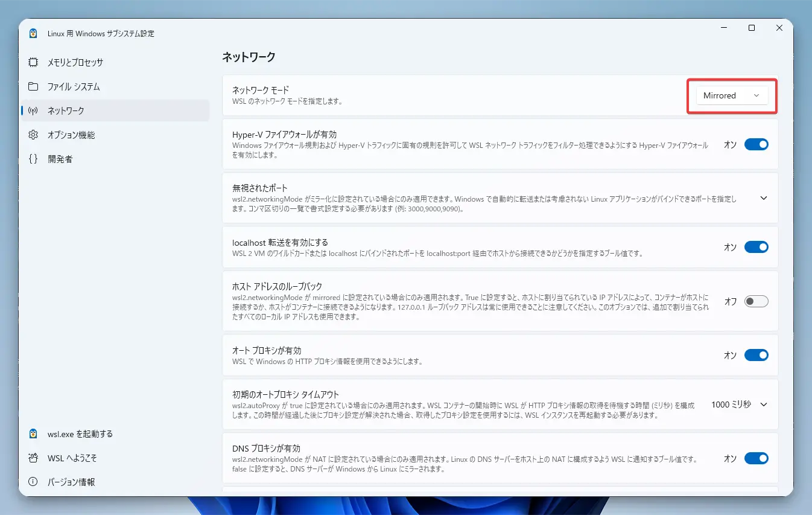Toggle the オート プロキシが有効 switch
Image resolution: width=812 pixels, height=515 pixels.
tap(756, 355)
